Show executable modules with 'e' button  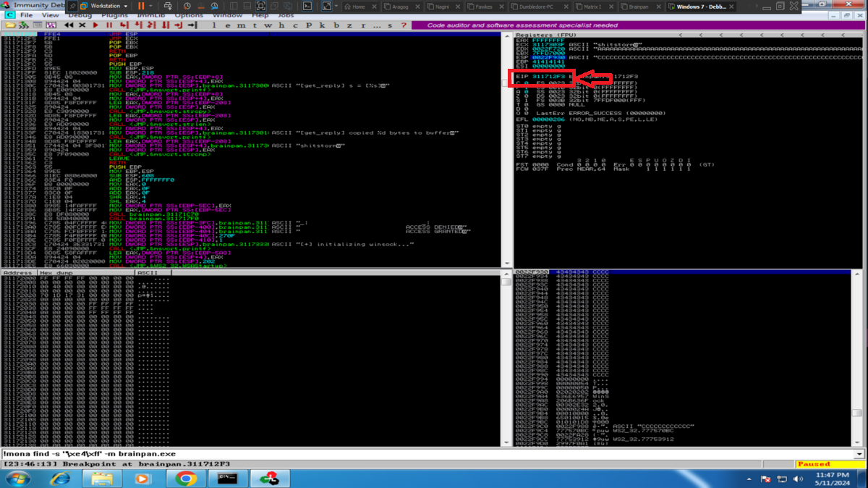click(x=227, y=25)
